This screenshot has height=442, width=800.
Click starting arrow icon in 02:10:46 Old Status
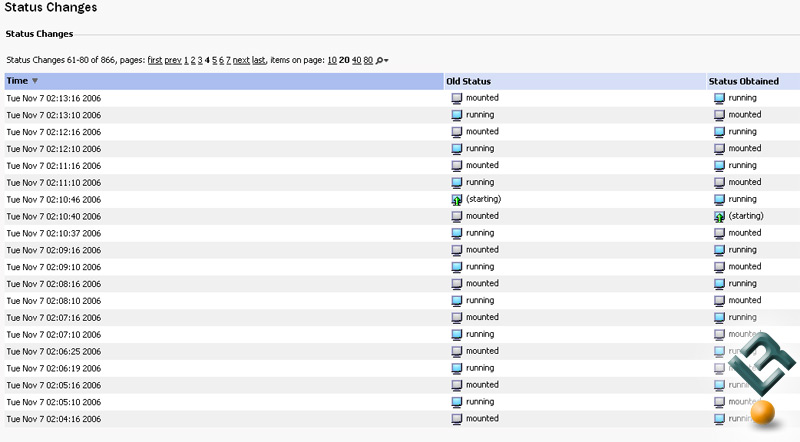coord(457,200)
